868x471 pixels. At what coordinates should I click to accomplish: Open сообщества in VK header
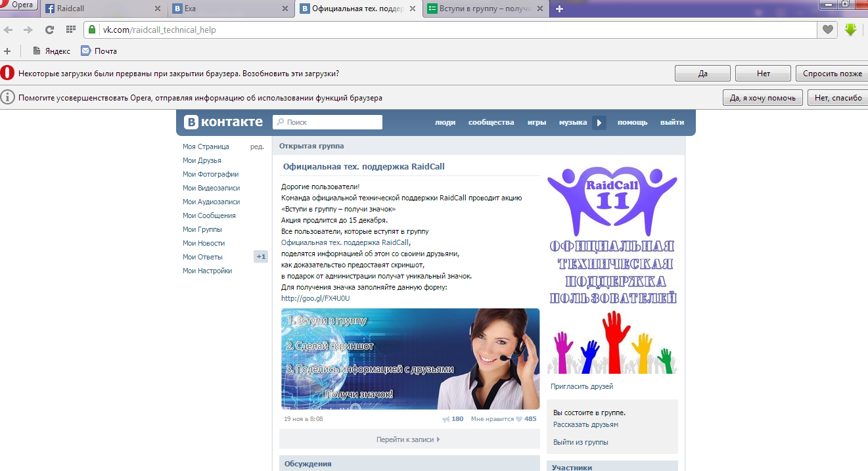[x=491, y=122]
